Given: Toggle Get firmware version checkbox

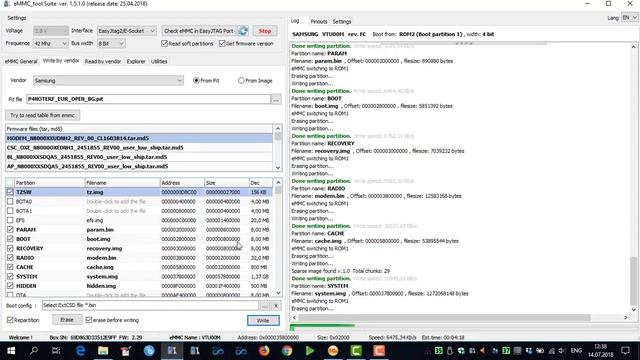Looking at the screenshot, I should (x=222, y=43).
